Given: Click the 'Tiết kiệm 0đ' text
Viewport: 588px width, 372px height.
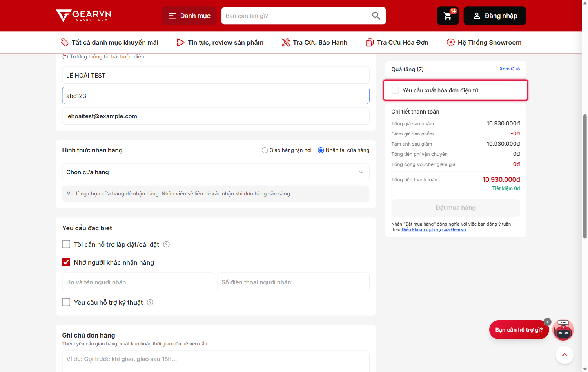Looking at the screenshot, I should [506, 188].
